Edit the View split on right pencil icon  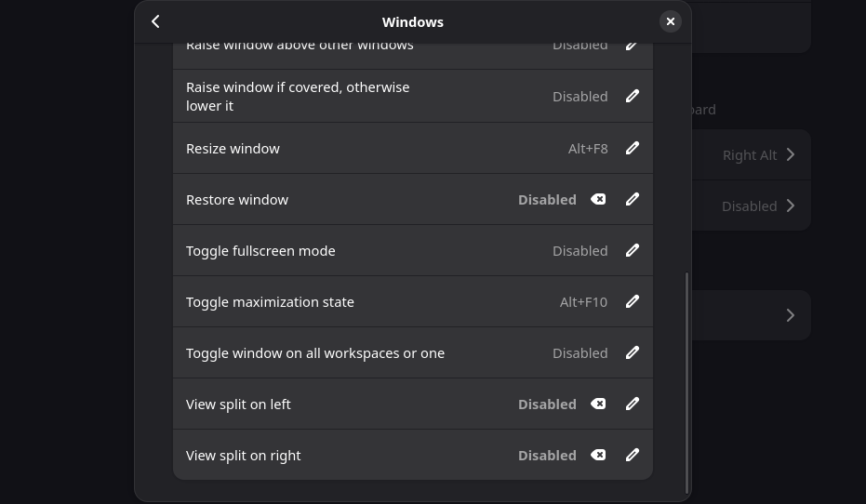coord(633,455)
